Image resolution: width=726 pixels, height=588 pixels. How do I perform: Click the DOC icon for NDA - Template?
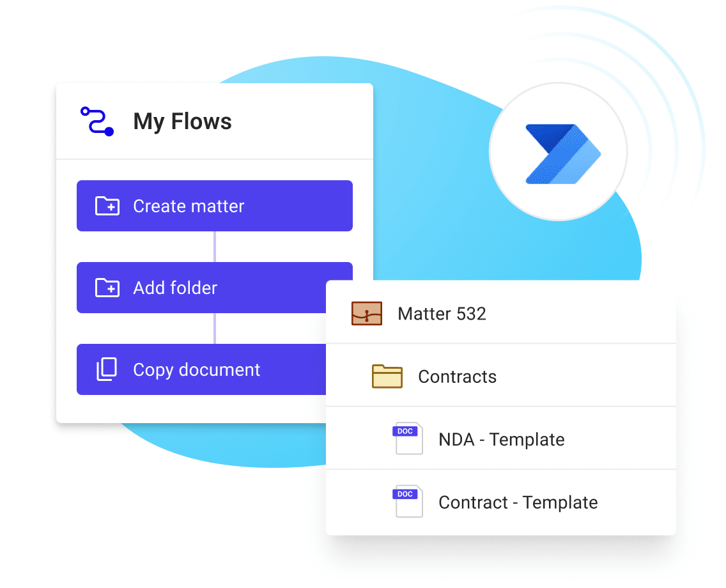click(x=407, y=438)
